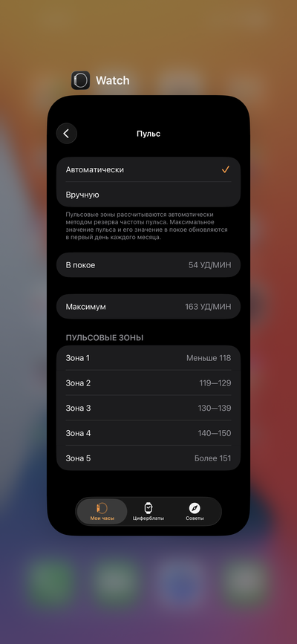
Task: Switch to the Циферблаты tab label
Action: [148, 518]
